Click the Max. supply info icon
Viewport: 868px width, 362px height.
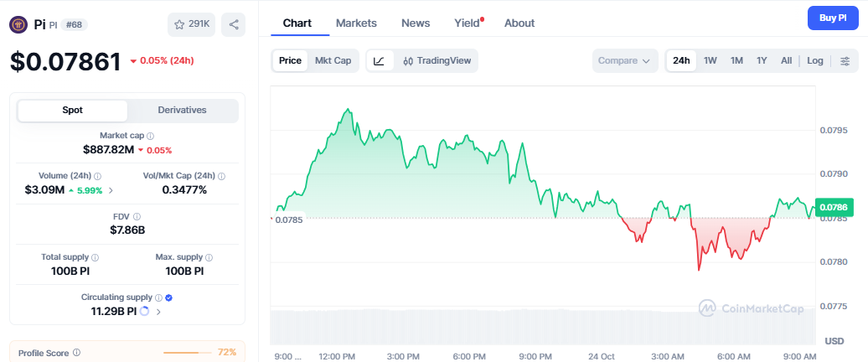click(x=209, y=257)
